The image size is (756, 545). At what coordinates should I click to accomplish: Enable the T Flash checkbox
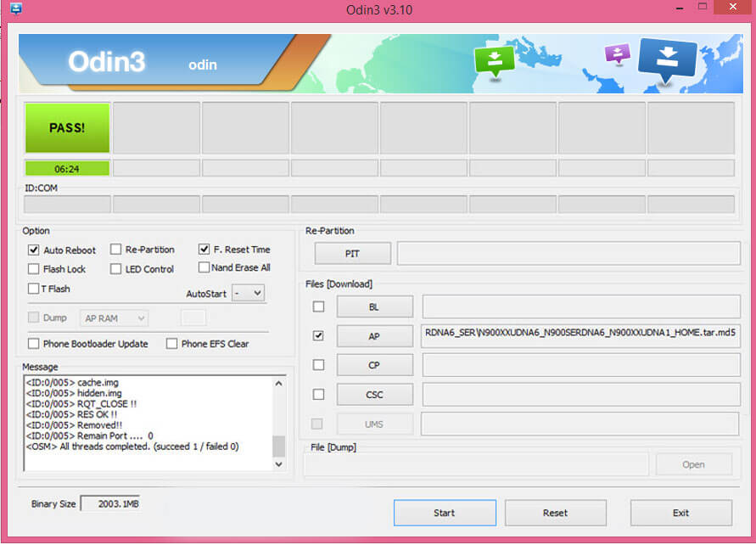pos(33,289)
